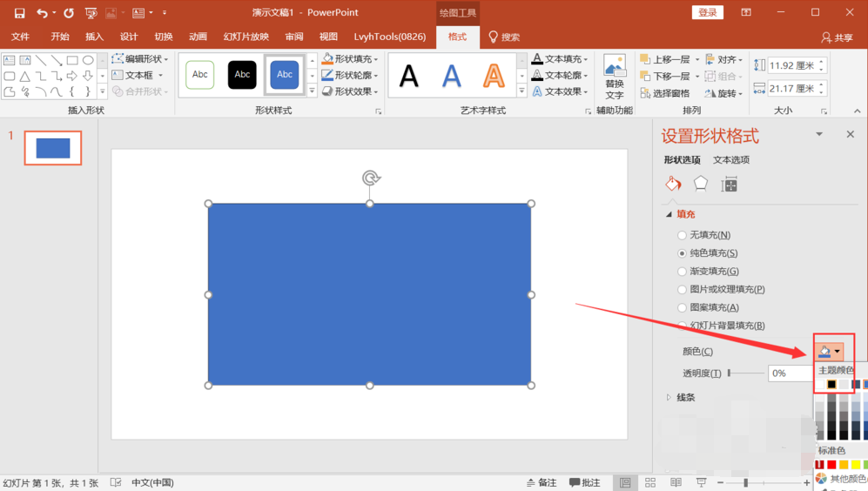Pick the red standard color swatch
The width and height of the screenshot is (868, 491).
[831, 466]
